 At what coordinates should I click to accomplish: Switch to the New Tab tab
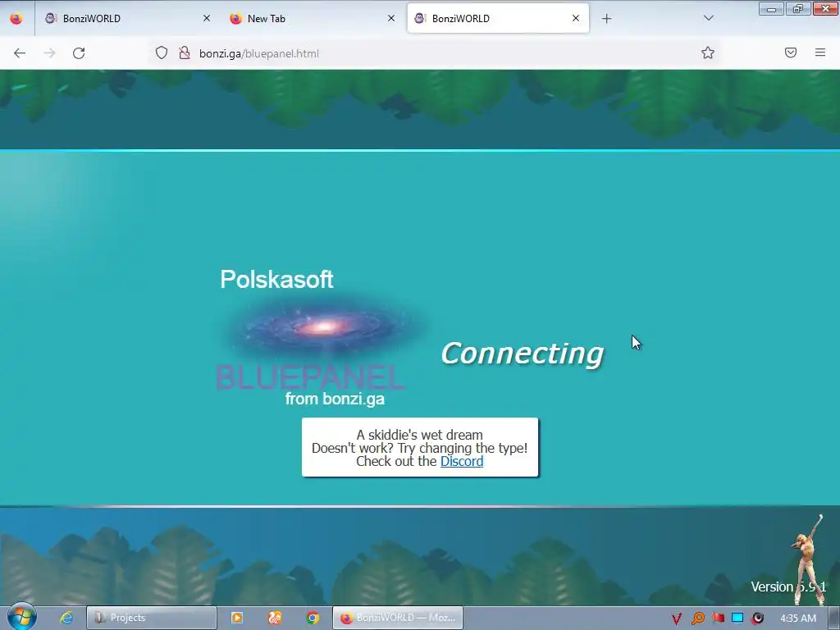pos(313,19)
